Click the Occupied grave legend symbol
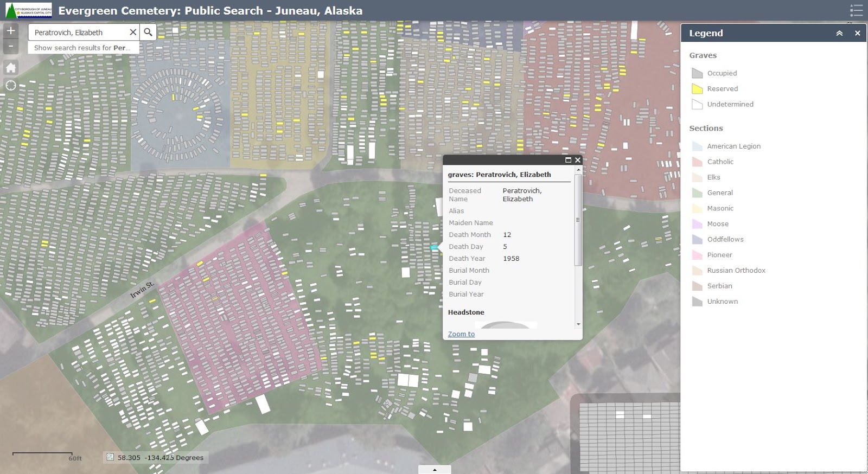 click(x=697, y=73)
